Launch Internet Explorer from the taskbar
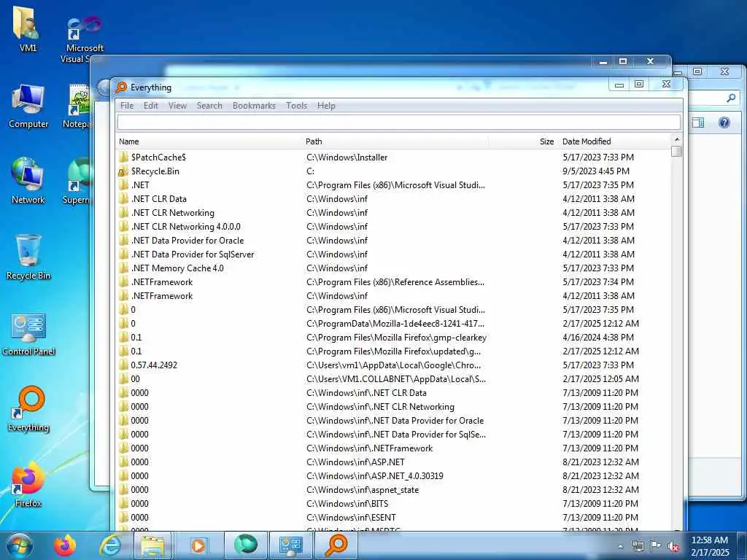 click(110, 545)
